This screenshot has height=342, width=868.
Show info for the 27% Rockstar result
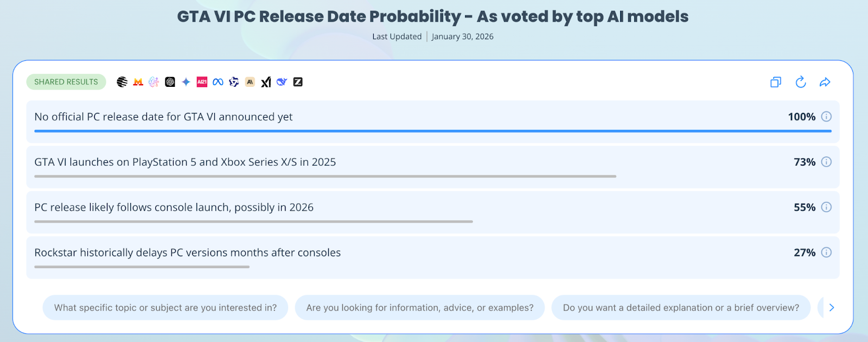[x=826, y=252]
